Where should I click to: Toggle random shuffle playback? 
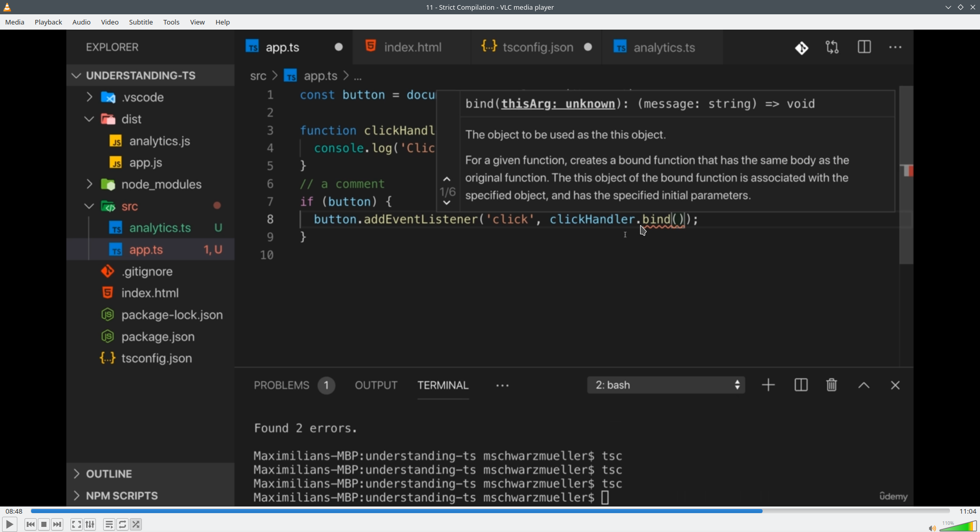coord(136,524)
